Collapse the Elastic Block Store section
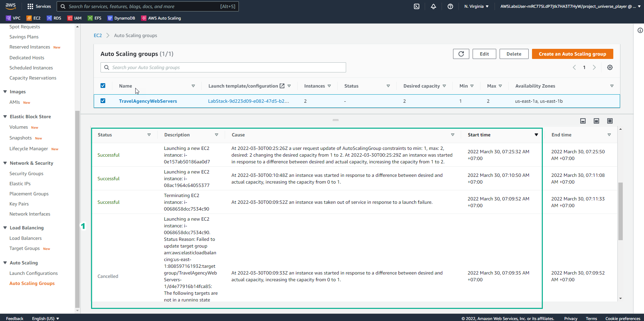Screen dimensions: 644x321 click(x=5, y=117)
